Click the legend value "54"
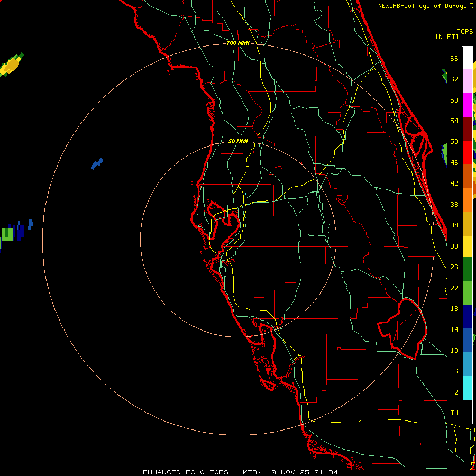 coord(454,121)
